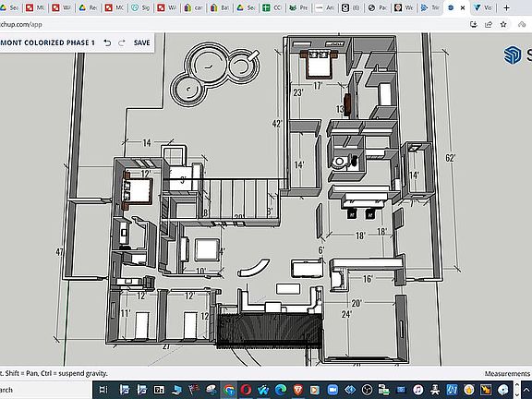Switch to the 'Pre' browser tab
This screenshot has height=399, width=532.
point(298,7)
